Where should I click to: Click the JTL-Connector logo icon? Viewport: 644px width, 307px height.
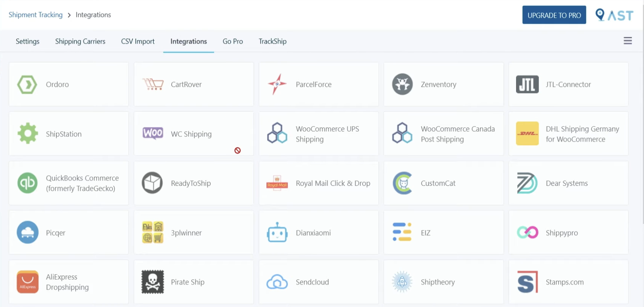pos(527,84)
